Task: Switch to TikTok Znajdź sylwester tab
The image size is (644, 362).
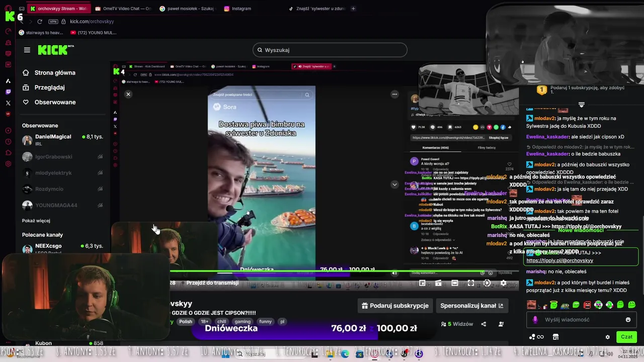Action: pyautogui.click(x=316, y=9)
